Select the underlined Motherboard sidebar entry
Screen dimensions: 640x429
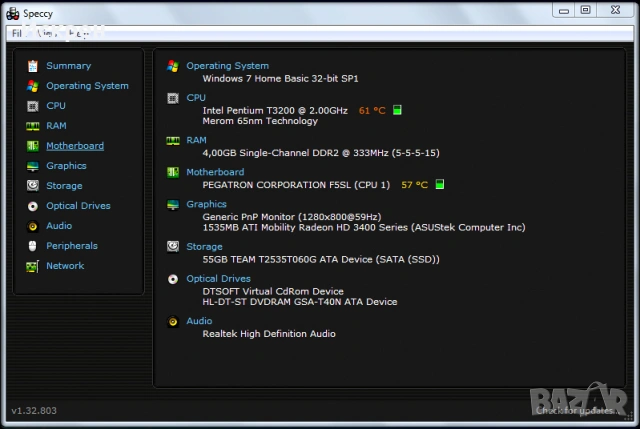(75, 146)
